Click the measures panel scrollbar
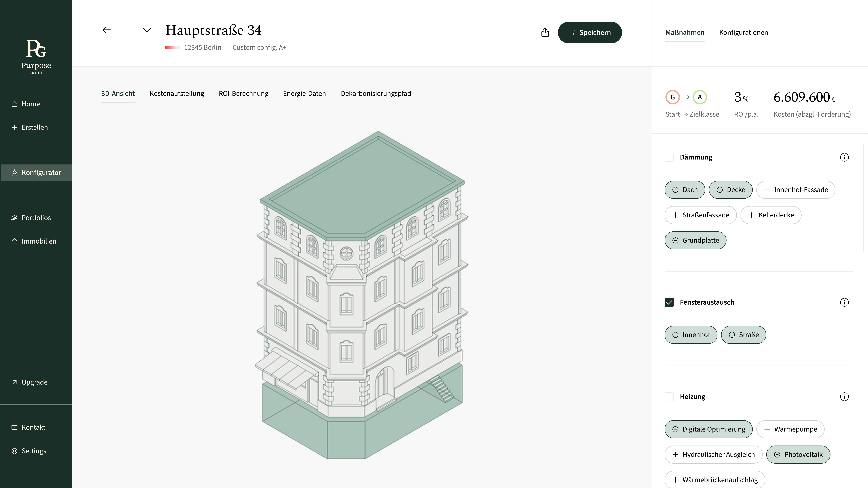The width and height of the screenshot is (868, 488). tap(863, 198)
